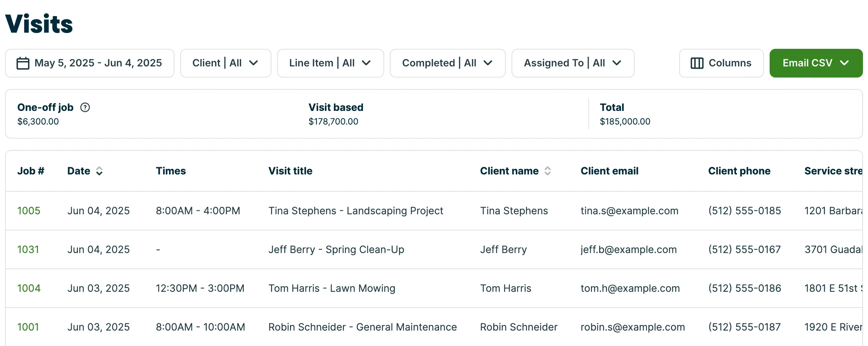
Task: Open the Completed filter dropdown
Action: pos(448,63)
